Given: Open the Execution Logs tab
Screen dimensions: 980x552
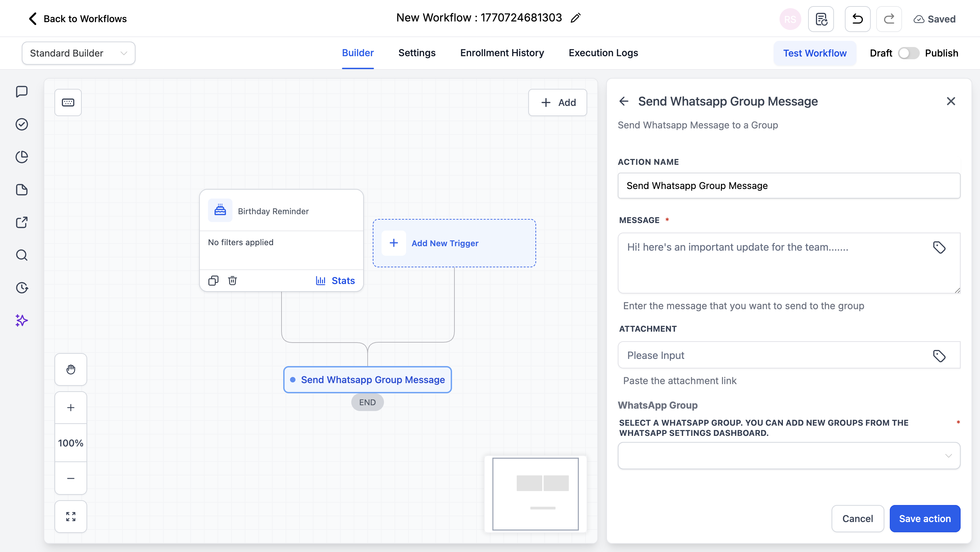Looking at the screenshot, I should pos(603,53).
